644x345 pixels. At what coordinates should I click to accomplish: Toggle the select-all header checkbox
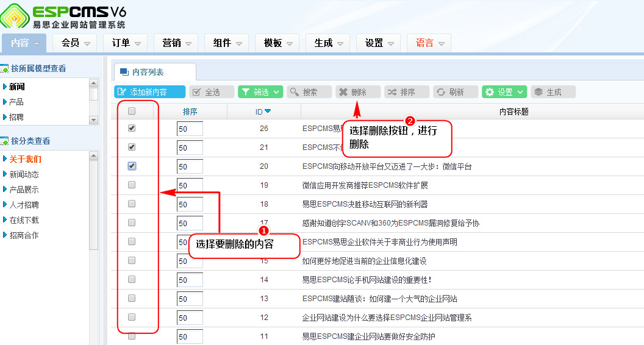tap(132, 111)
